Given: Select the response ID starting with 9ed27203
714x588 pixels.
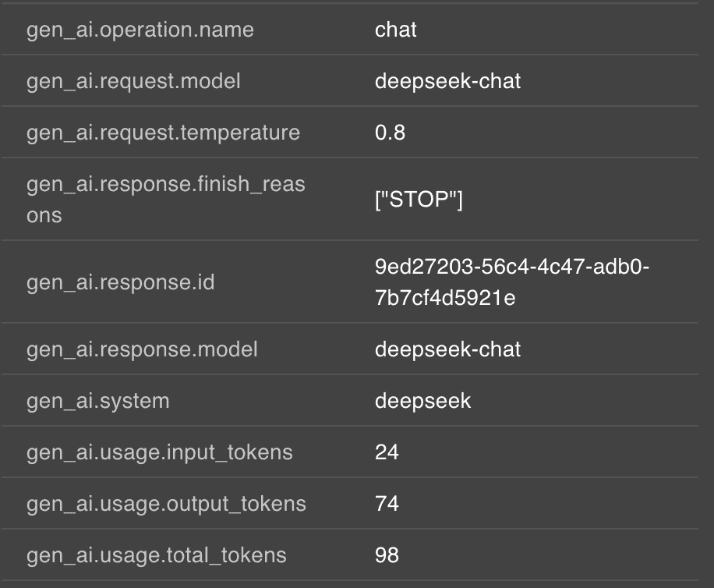Looking at the screenshot, I should (x=511, y=282).
